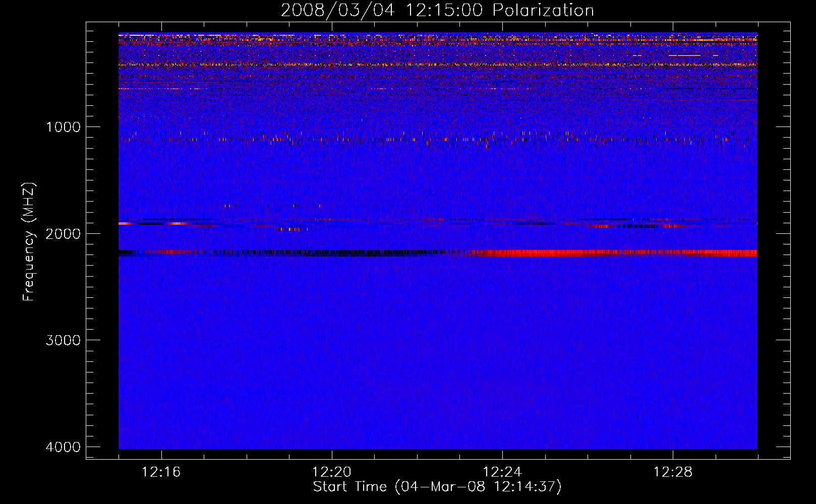This screenshot has height=504, width=816.
Task: Click the "Start Time" horizontal axis label
Action: [x=437, y=487]
